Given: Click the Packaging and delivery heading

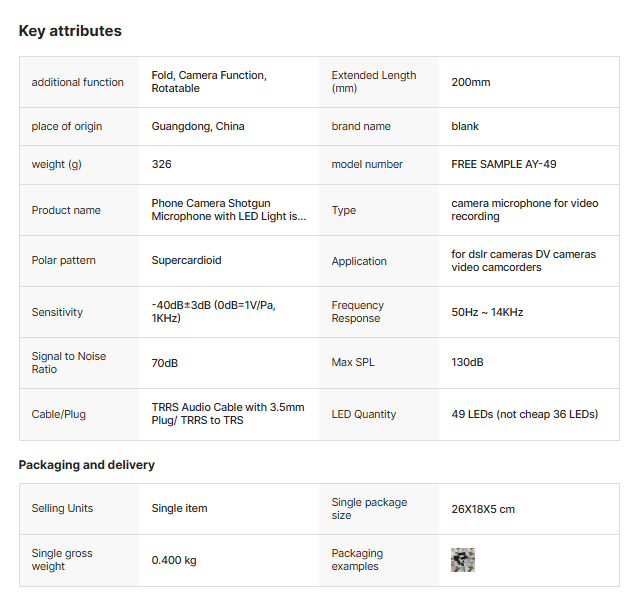Looking at the screenshot, I should pyautogui.click(x=87, y=465).
